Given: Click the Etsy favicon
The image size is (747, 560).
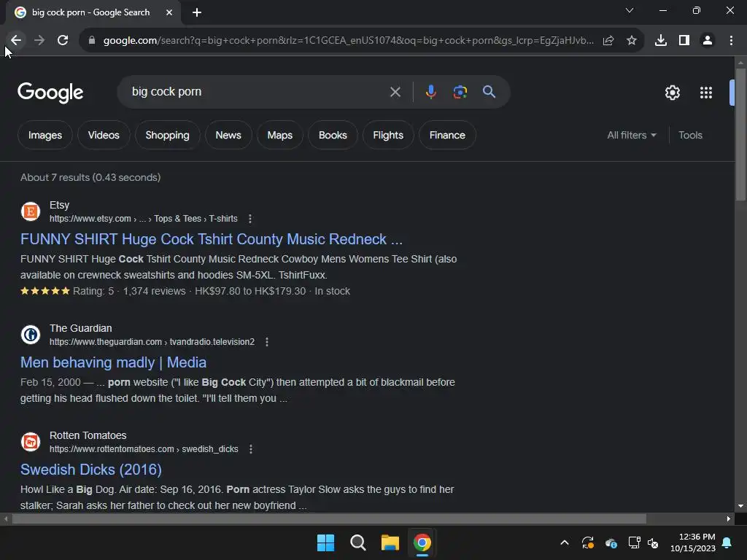Looking at the screenshot, I should [31, 211].
